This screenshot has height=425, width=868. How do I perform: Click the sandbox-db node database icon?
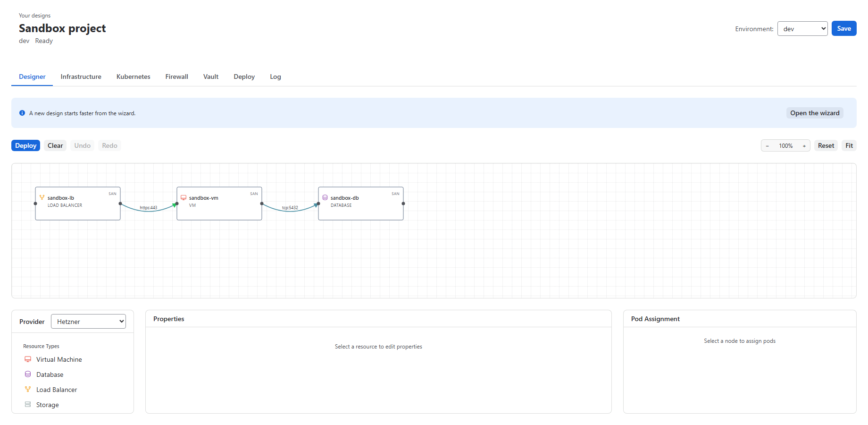pos(325,197)
